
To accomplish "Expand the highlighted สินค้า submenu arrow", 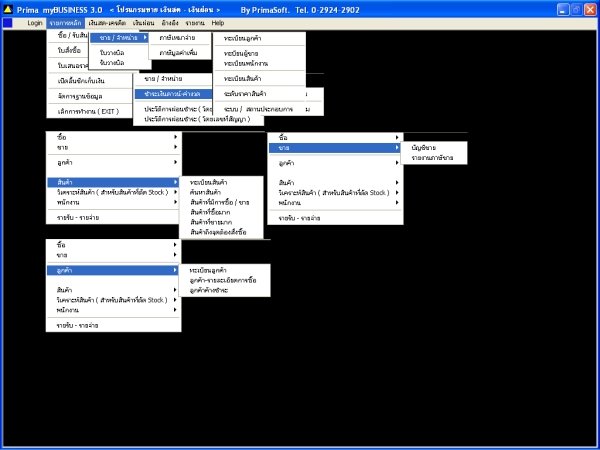I will click(176, 182).
